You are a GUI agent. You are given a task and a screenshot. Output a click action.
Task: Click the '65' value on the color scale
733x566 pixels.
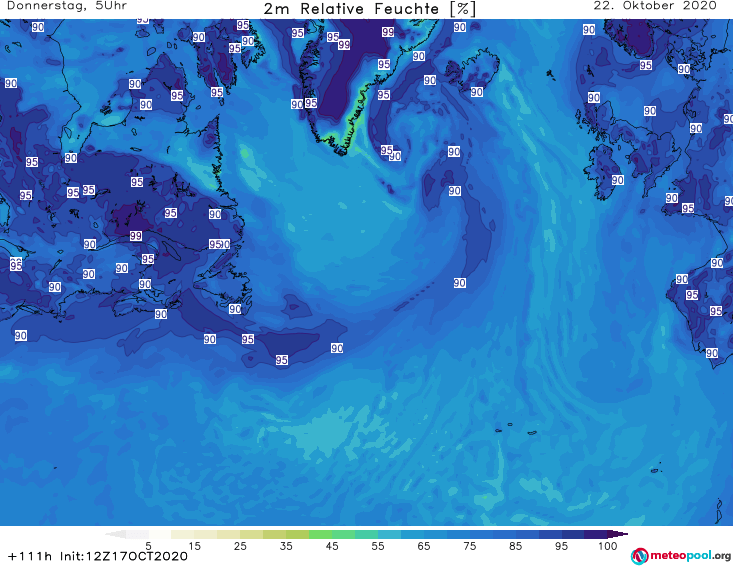pyautogui.click(x=424, y=546)
